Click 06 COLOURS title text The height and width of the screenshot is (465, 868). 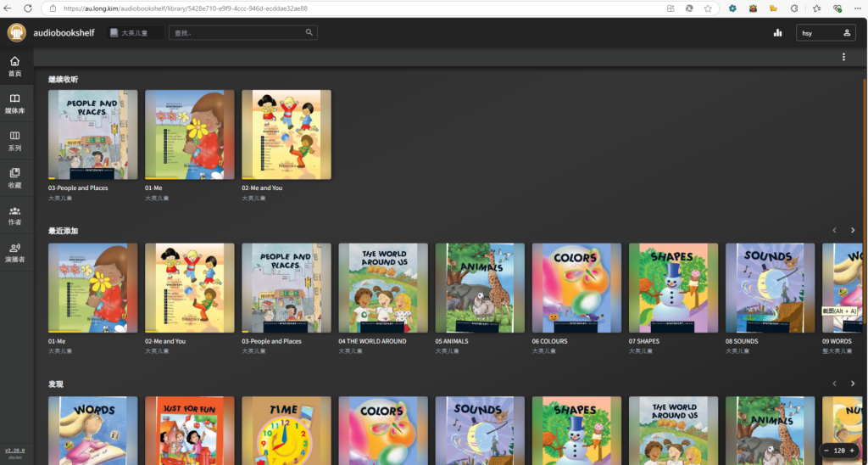(549, 341)
